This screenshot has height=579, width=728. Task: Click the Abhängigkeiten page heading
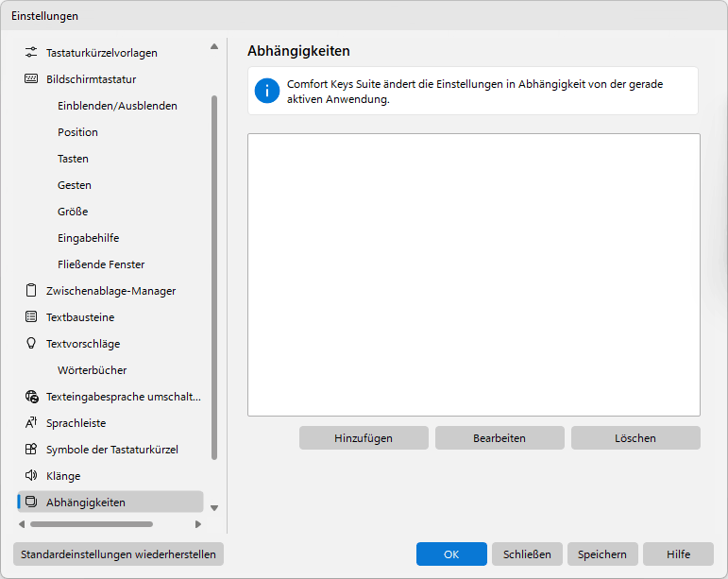[298, 51]
